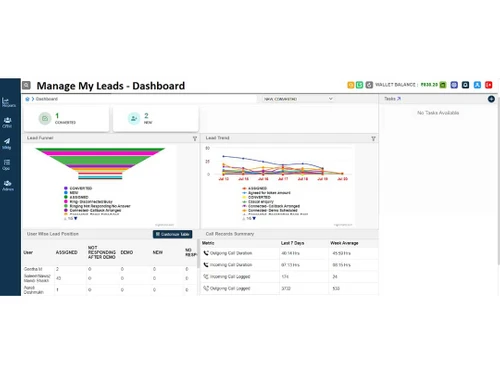
Task: Click the ASSIGNED value 43 in the second user row
Action: click(59, 278)
